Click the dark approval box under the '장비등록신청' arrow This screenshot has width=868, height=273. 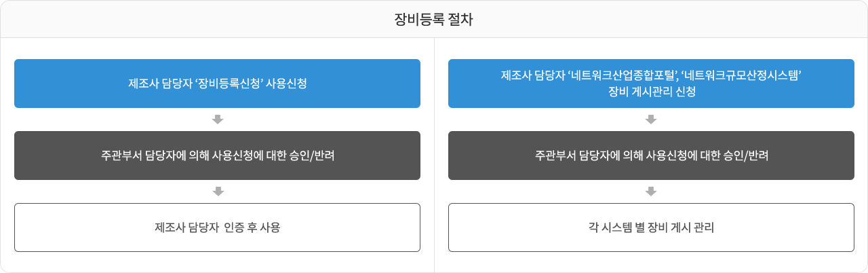[x=217, y=156]
